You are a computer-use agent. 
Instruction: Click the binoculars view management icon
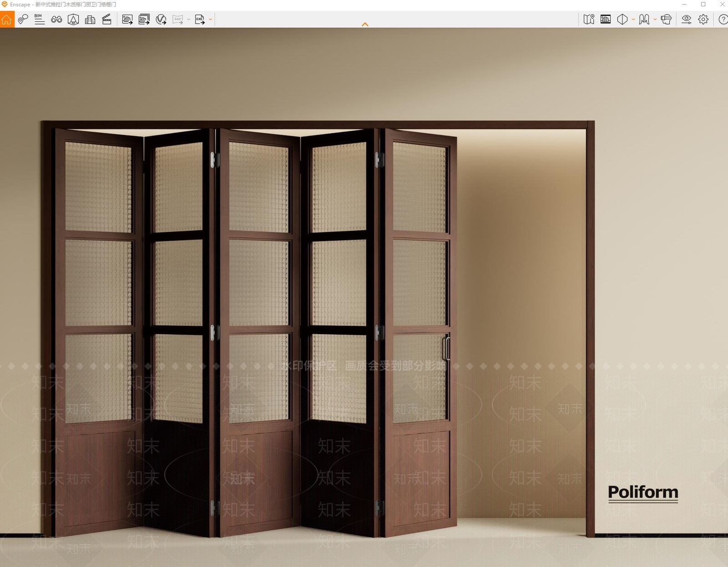(x=56, y=20)
